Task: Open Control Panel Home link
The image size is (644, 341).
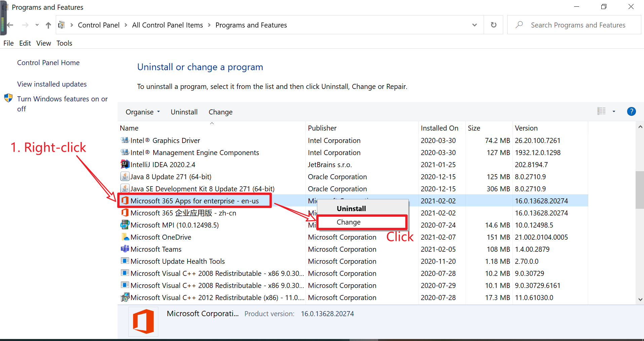Action: click(x=48, y=63)
